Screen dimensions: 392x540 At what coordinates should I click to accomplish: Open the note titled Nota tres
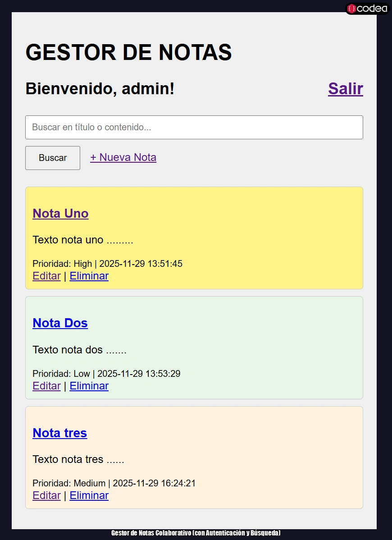pos(59,433)
